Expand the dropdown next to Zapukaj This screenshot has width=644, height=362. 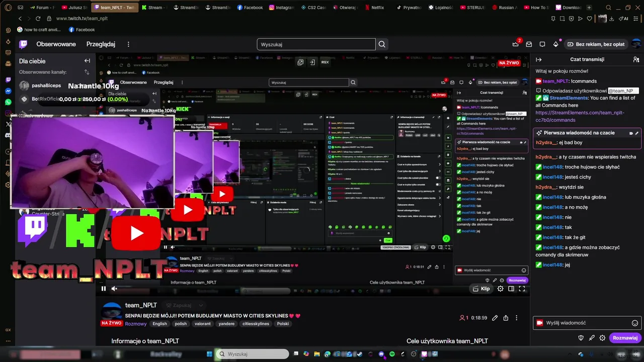coord(201,305)
